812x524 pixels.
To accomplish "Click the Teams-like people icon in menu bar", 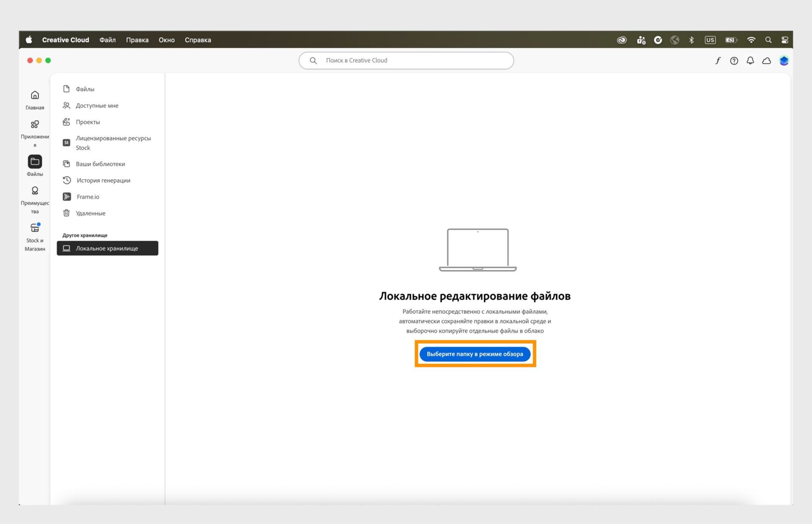I will click(641, 40).
